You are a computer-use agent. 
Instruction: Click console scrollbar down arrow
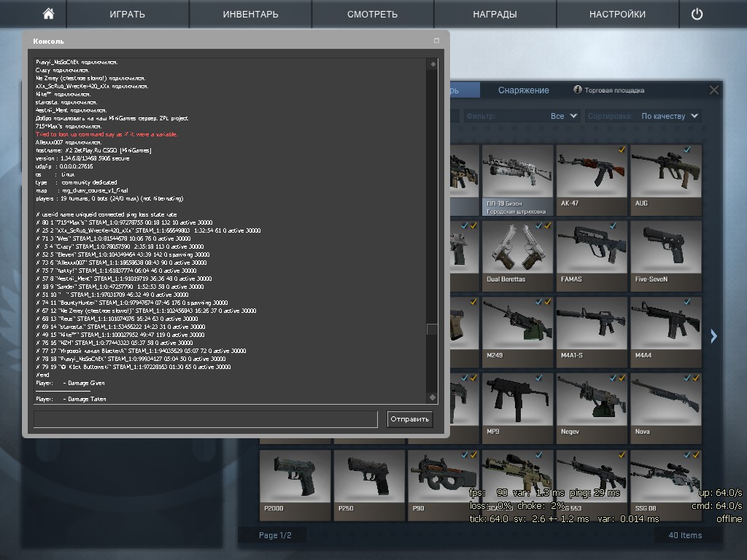(x=432, y=397)
